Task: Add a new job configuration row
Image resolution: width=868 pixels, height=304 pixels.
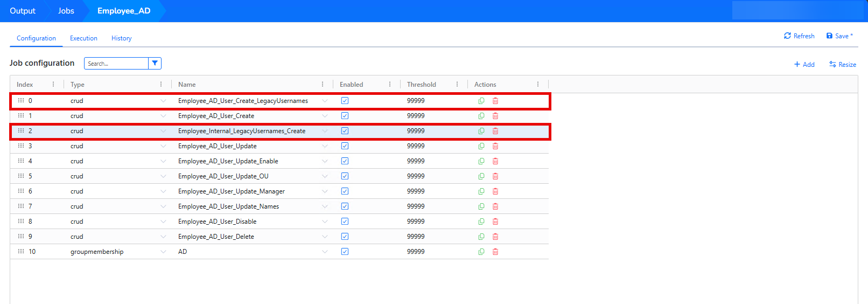Action: coord(804,64)
